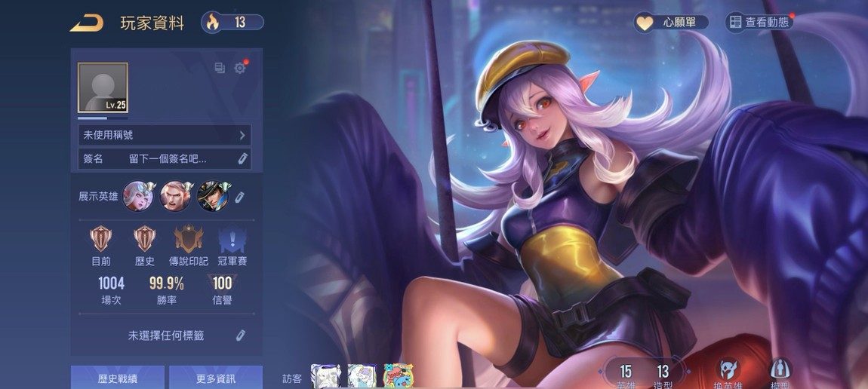Click the copy icon next to the gear

[x=220, y=68]
